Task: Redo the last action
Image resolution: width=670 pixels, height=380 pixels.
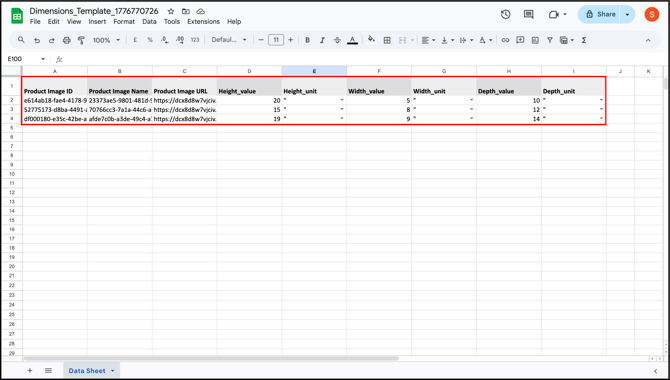Action: (52, 40)
